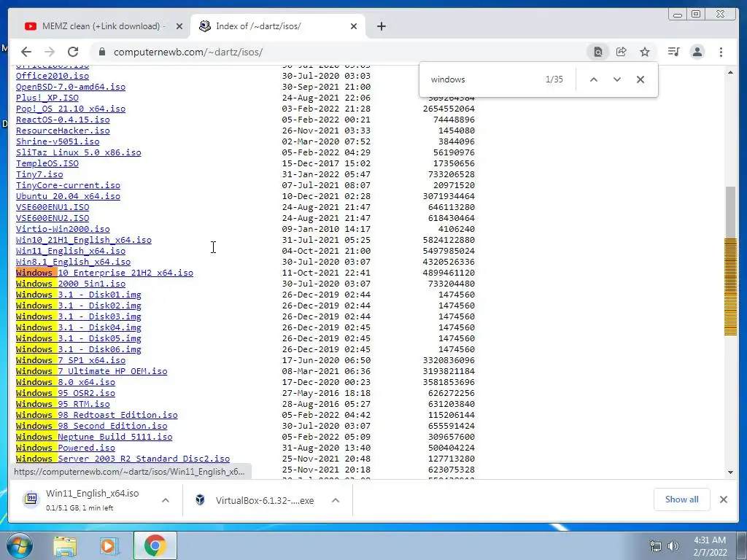747x560 pixels.
Task: Open Ubuntu 20.04 x64.iso link
Action: pos(68,196)
